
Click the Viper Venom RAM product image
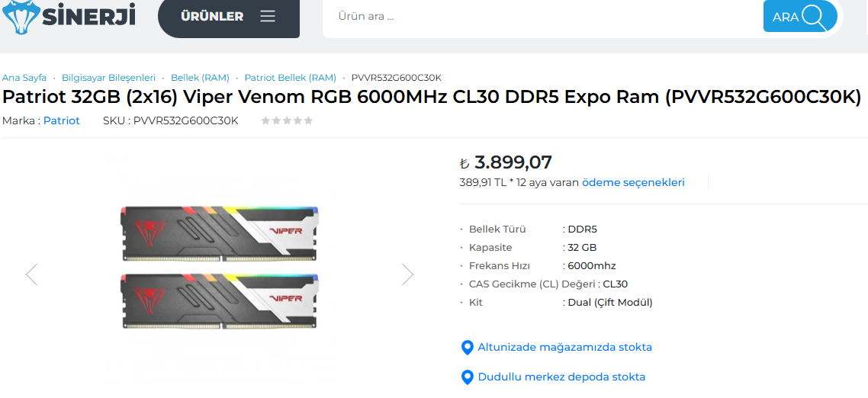coord(220,271)
